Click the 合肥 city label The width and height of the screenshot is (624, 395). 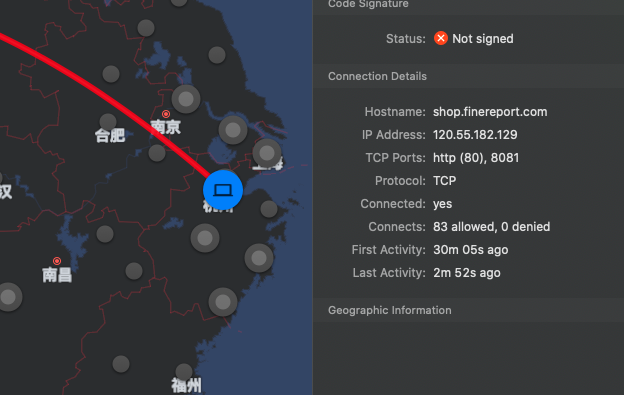pyautogui.click(x=110, y=136)
